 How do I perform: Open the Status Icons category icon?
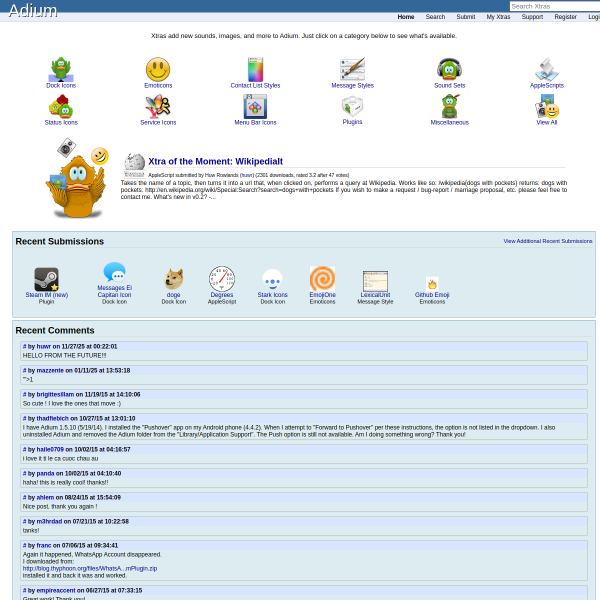point(61,106)
